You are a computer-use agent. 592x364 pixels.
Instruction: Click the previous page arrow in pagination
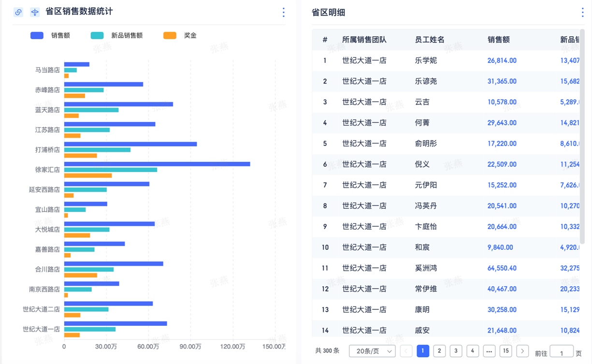tap(406, 351)
